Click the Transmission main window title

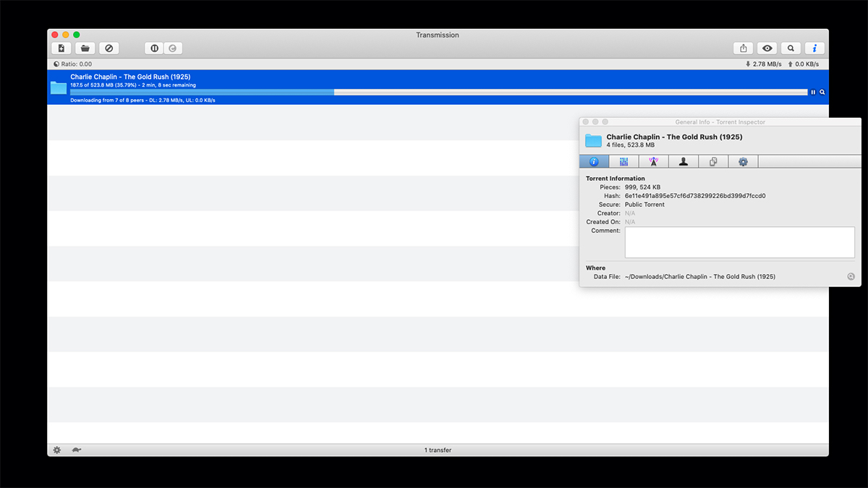pyautogui.click(x=438, y=35)
